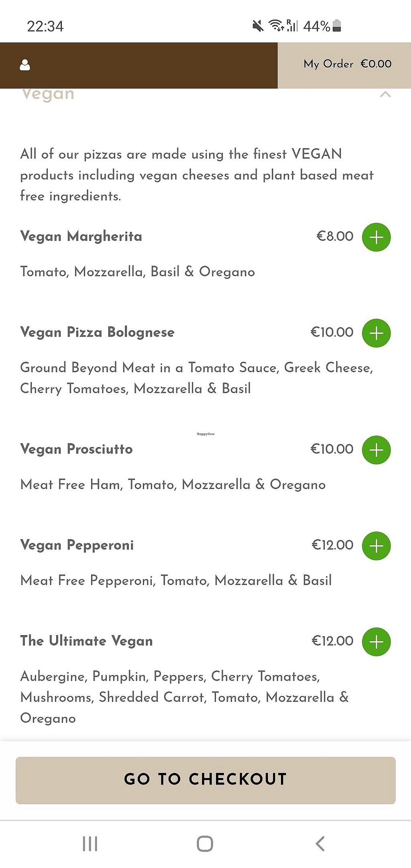
Task: Add The Ultimate Vegan to the order
Action: 376,642
